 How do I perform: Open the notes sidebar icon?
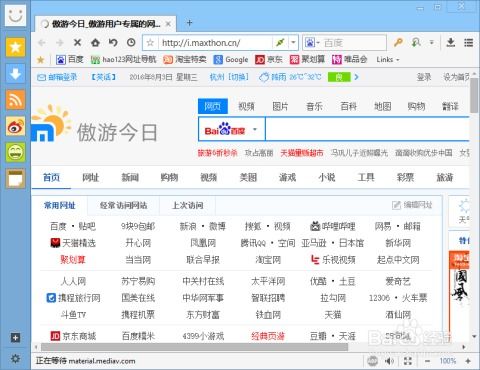15,179
